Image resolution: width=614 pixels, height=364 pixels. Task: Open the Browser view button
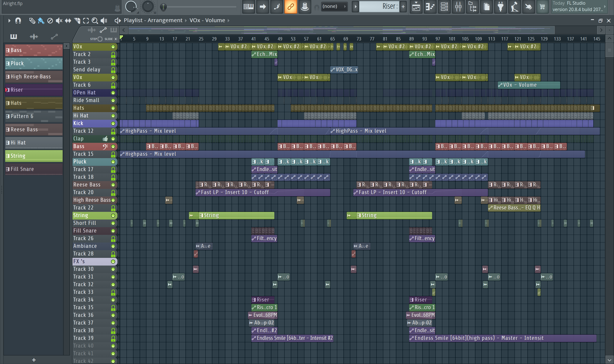[x=472, y=7]
